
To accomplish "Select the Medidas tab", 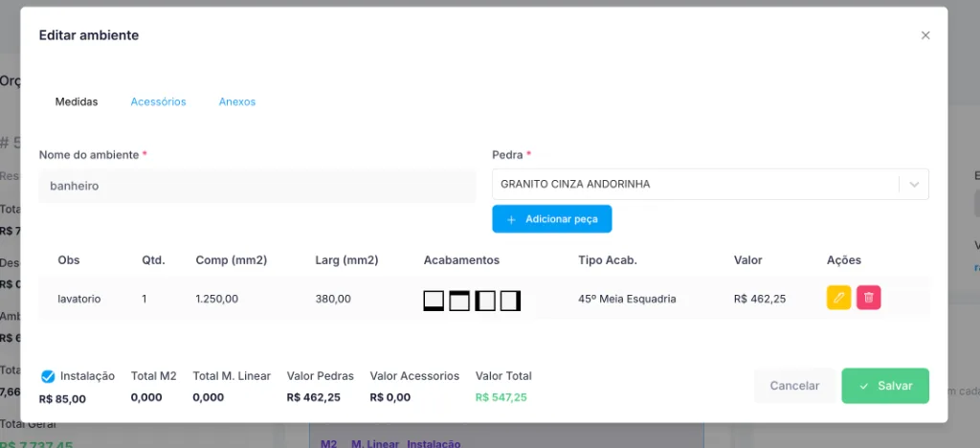I will [77, 101].
